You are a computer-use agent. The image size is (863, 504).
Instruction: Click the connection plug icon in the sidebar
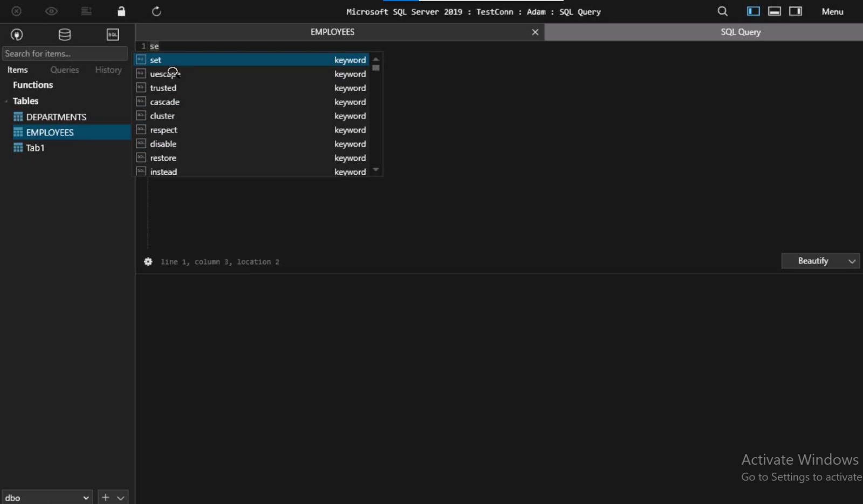(x=17, y=35)
